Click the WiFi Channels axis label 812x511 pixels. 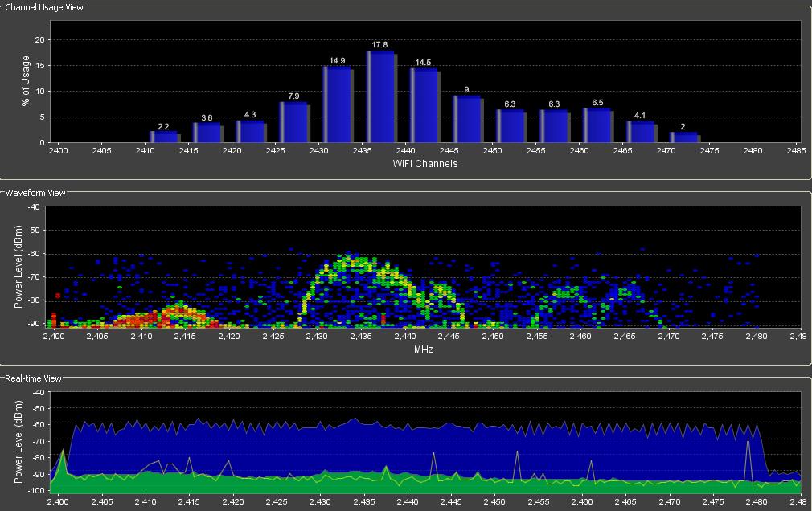coord(424,164)
